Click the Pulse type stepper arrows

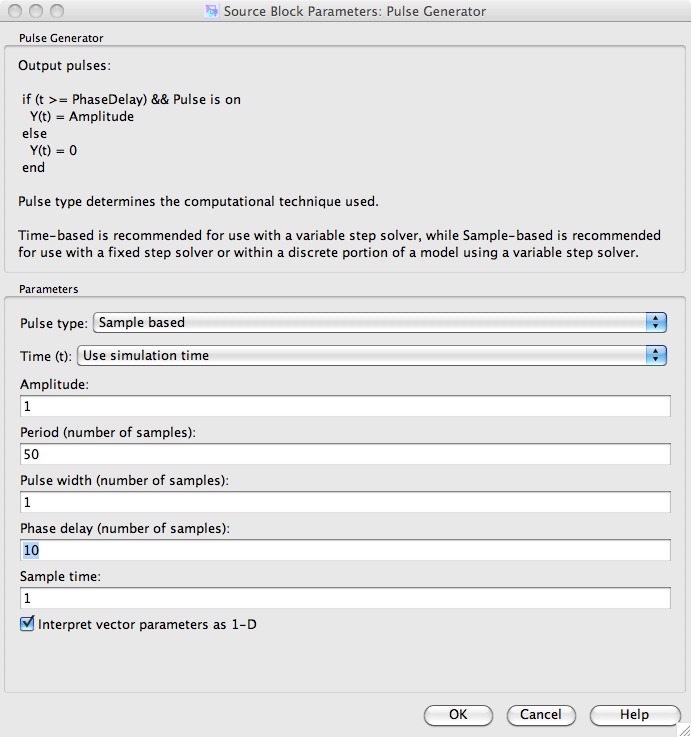[656, 322]
